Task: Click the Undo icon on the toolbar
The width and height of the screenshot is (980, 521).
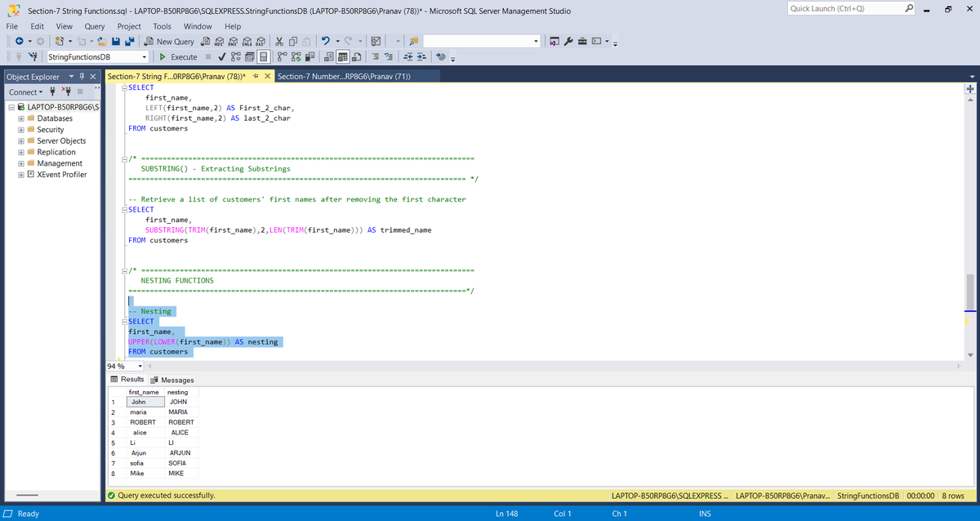Action: (325, 41)
